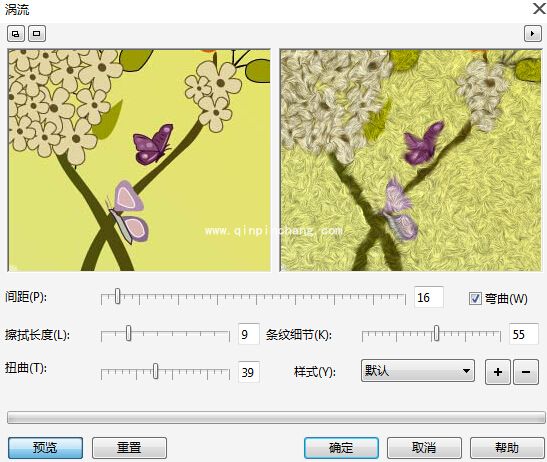Cancel with the 取消 button
Image resolution: width=547 pixels, height=462 pixels.
coord(424,448)
